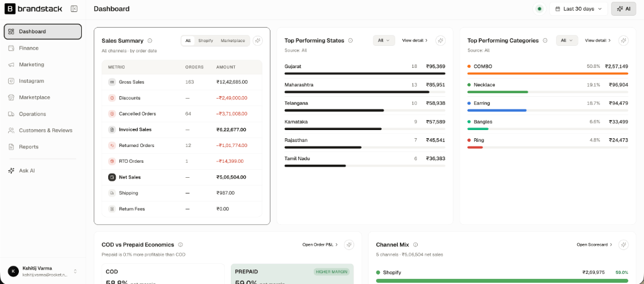
Task: Go to Marketing in the sidebar
Action: click(43, 65)
